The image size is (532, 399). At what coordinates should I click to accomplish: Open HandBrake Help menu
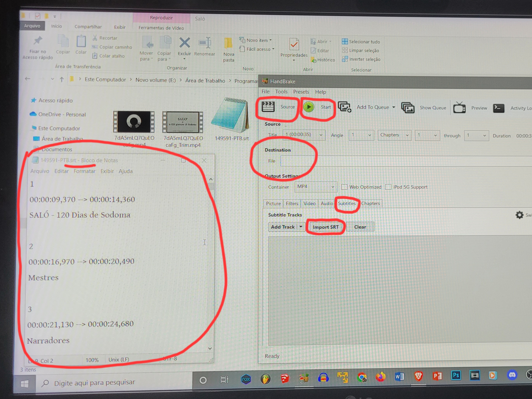click(320, 92)
